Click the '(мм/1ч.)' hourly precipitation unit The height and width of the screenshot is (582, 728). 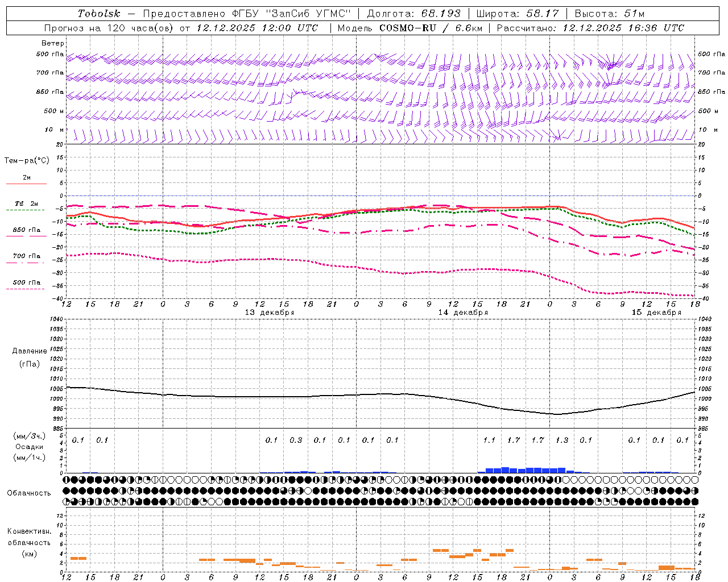point(30,457)
